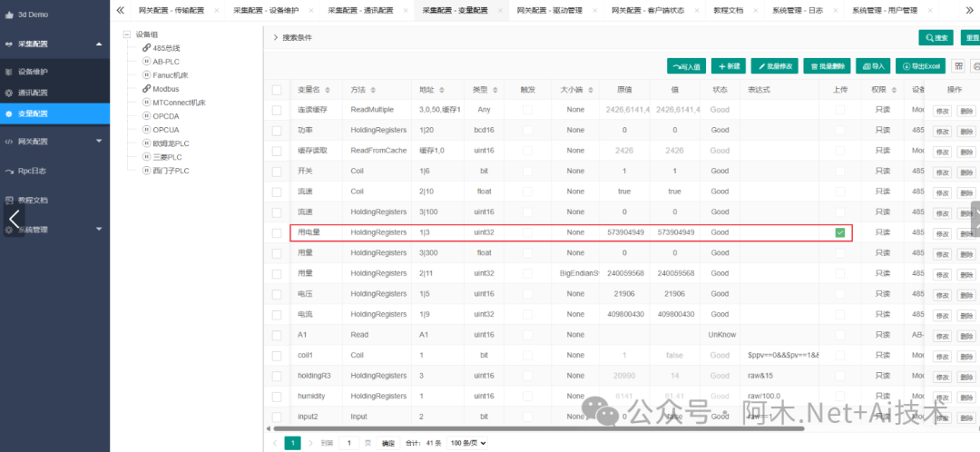Check the 缓存读取 row checkbox
The image size is (980, 452).
pyautogui.click(x=277, y=151)
